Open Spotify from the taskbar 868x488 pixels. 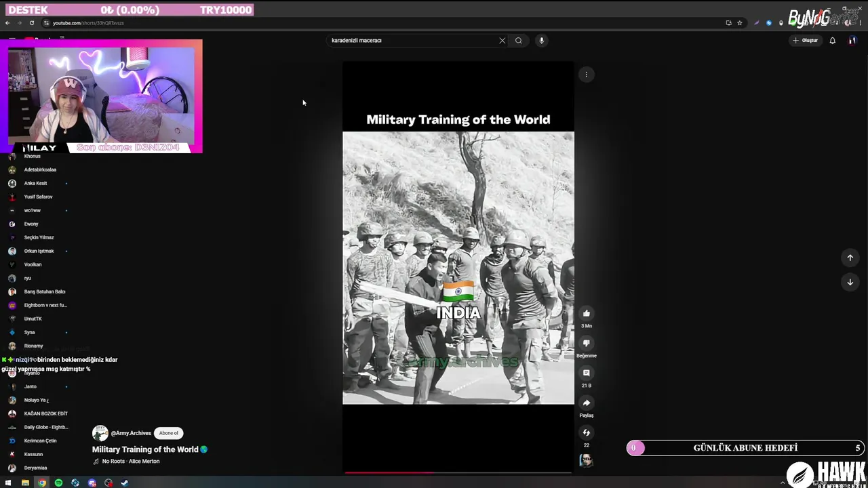(x=58, y=483)
